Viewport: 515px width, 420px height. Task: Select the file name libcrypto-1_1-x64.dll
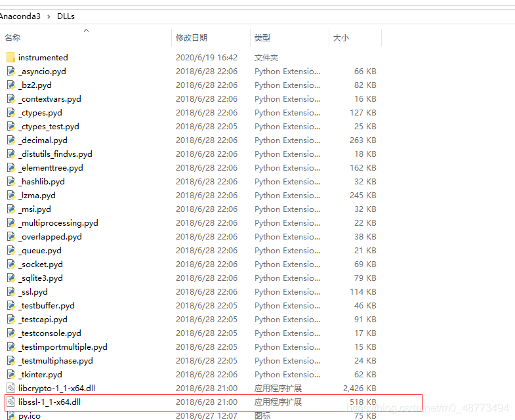click(57, 388)
